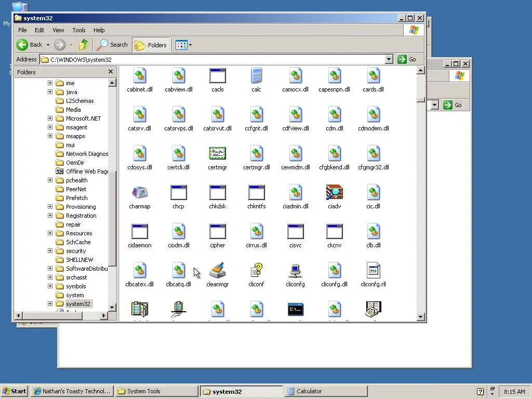Select the ciadv indexing icon
Viewport: 532px width, 399px height.
(x=334, y=192)
